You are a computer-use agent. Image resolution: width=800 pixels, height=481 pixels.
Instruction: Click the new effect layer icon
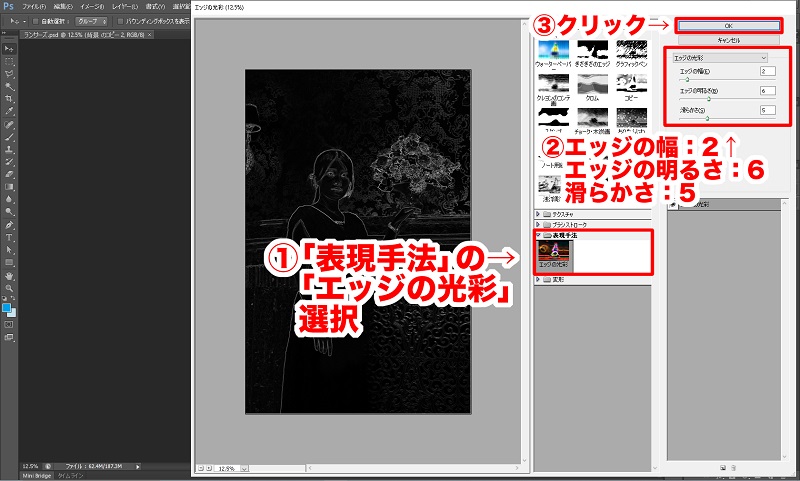722,468
